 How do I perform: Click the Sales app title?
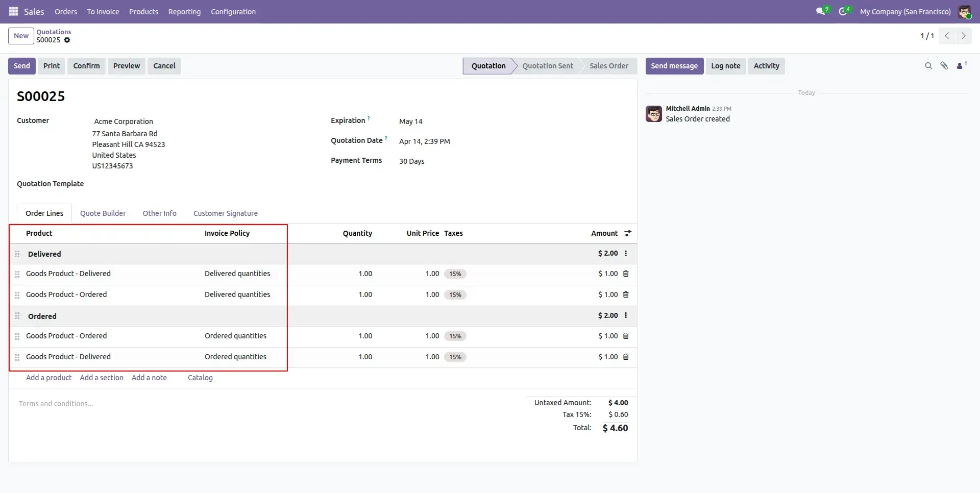click(x=34, y=11)
